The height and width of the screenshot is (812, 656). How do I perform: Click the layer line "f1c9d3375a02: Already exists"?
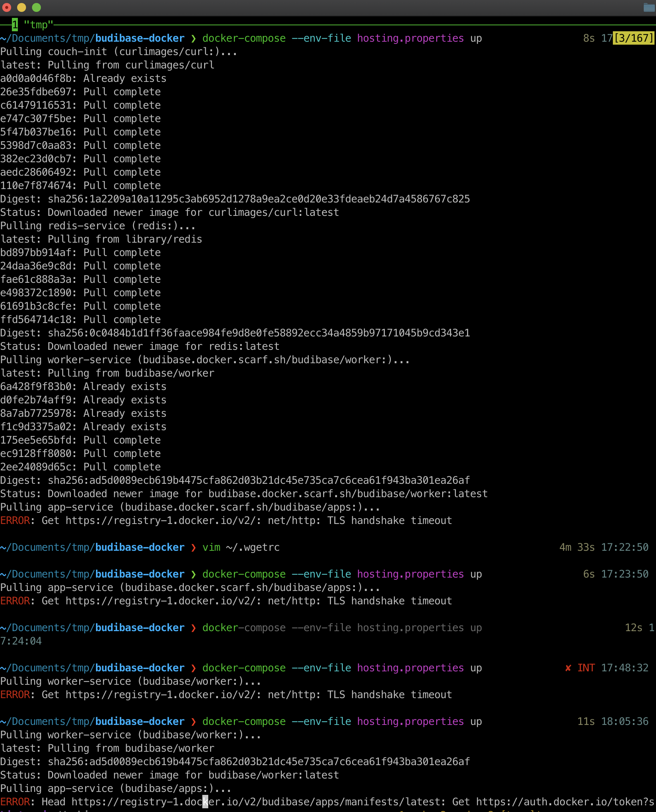[83, 427]
